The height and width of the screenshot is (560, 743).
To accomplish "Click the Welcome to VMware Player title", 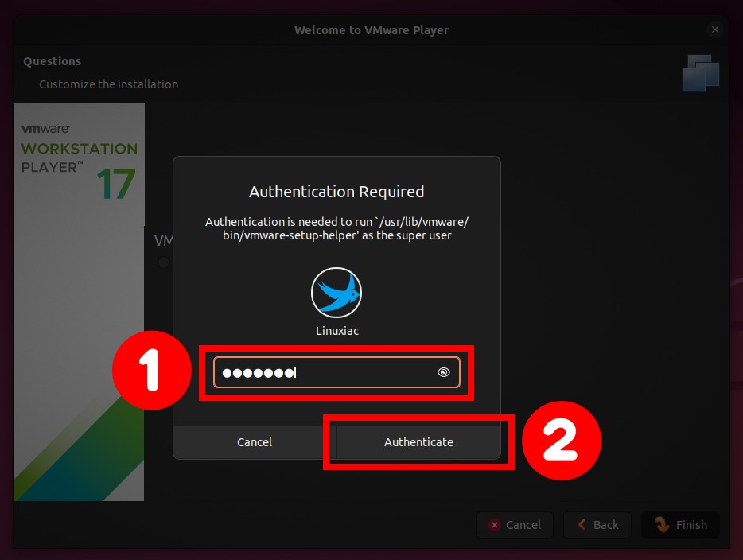I will click(371, 30).
